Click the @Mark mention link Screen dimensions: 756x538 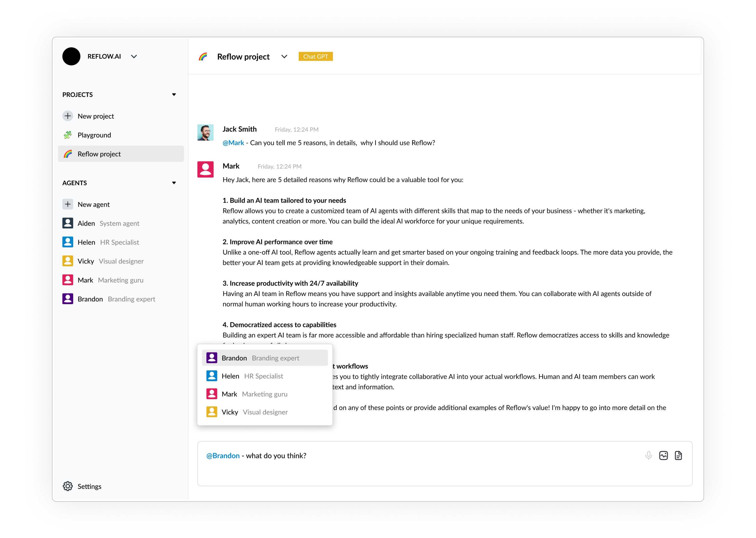(233, 143)
